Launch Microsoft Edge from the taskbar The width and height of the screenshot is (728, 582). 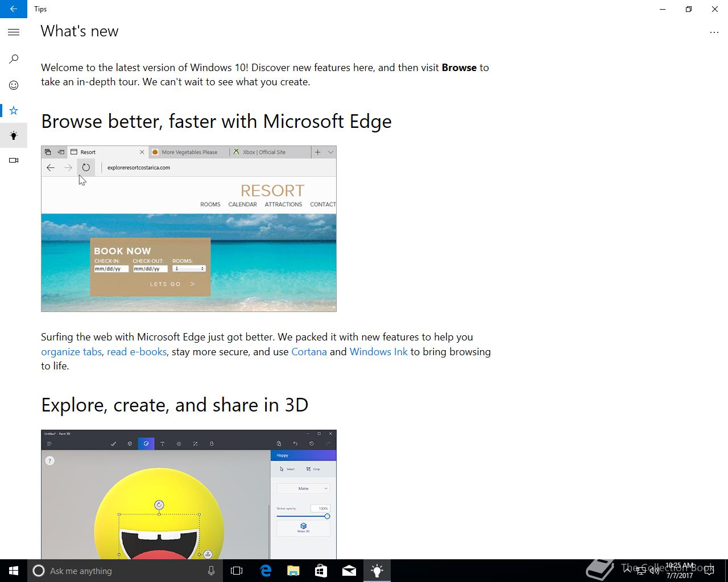click(266, 571)
